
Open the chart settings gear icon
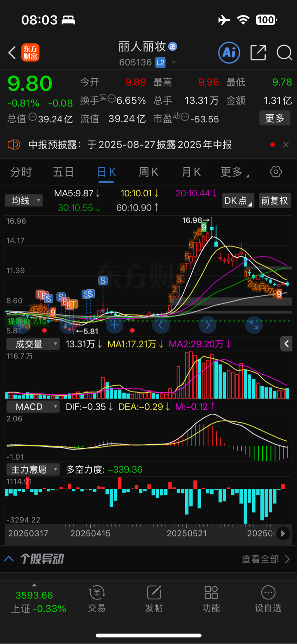pyautogui.click(x=276, y=172)
